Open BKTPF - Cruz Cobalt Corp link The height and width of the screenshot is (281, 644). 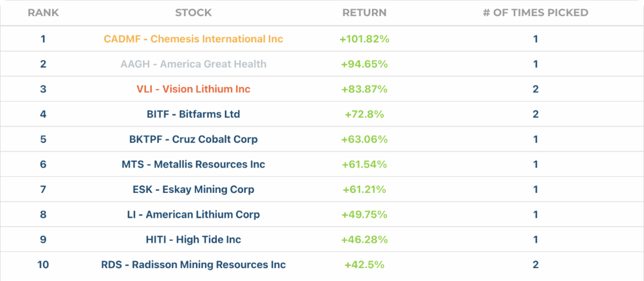[193, 139]
